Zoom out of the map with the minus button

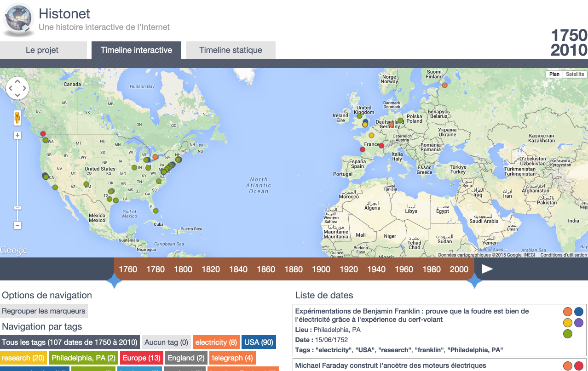[17, 225]
